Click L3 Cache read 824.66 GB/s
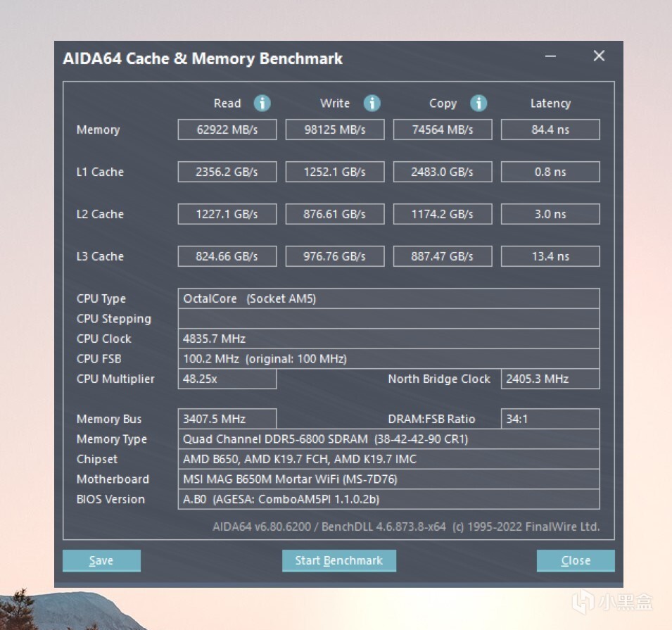The height and width of the screenshot is (630, 672). pos(227,256)
